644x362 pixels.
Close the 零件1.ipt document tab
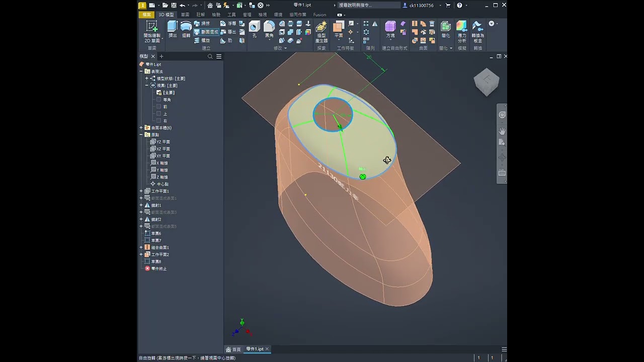(x=267, y=349)
